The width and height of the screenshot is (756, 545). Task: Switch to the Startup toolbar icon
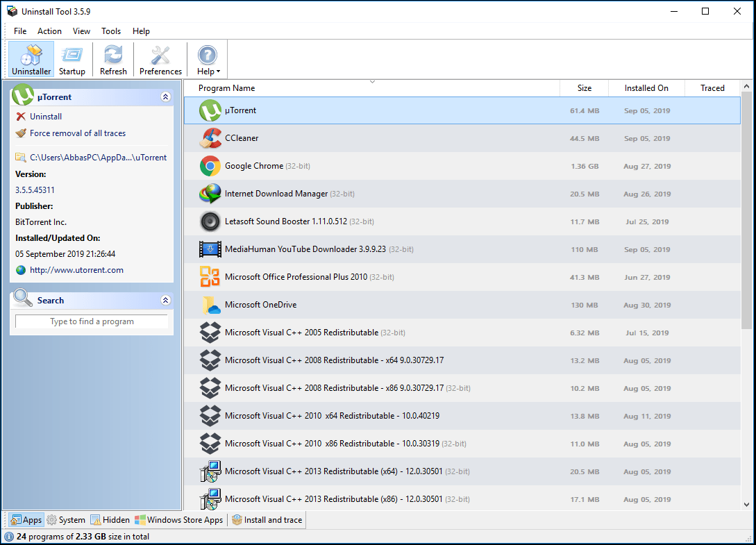72,60
